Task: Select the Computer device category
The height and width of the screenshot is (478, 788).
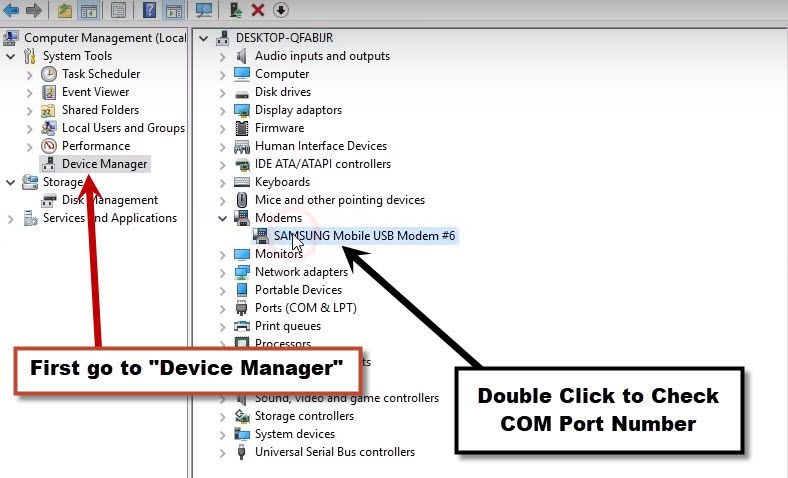Action: (x=282, y=74)
